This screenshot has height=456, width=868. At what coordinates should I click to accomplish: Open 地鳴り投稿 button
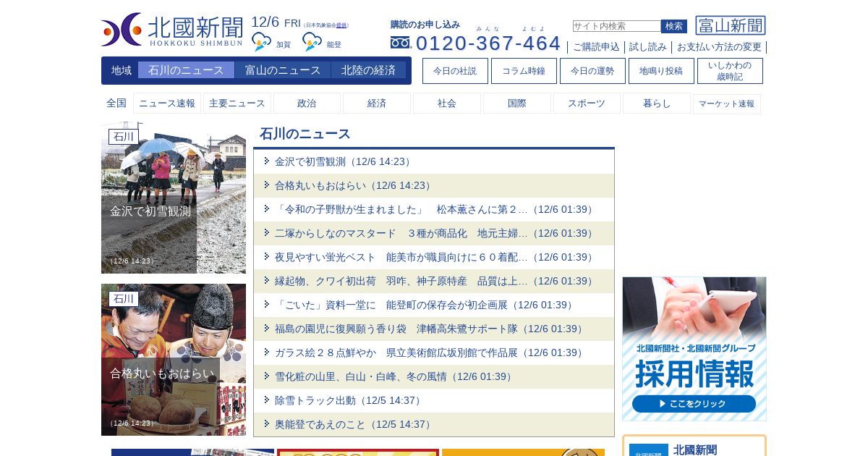(x=661, y=71)
